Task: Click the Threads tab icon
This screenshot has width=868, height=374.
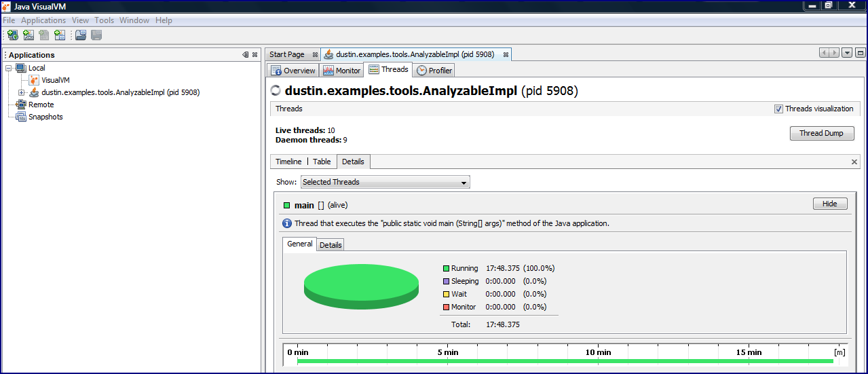Action: tap(374, 69)
